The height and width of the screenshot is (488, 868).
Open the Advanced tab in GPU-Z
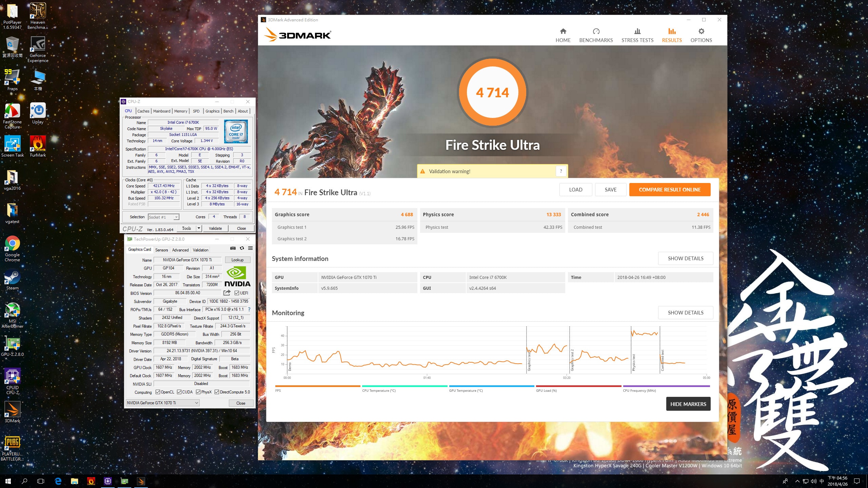coord(180,250)
